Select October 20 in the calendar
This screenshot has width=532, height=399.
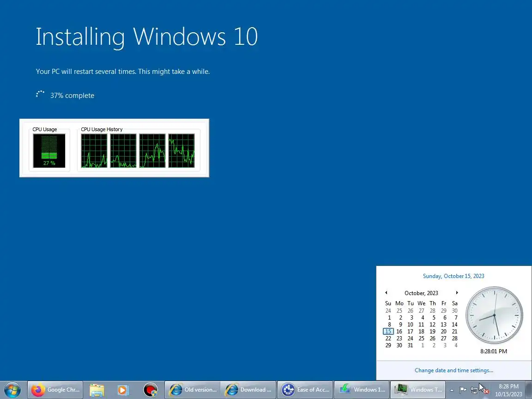[443, 332]
